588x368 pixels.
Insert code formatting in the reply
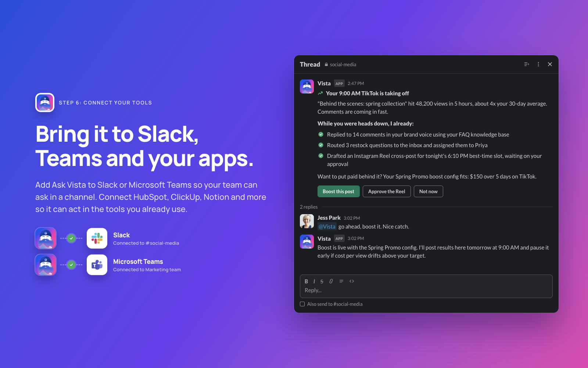pyautogui.click(x=352, y=281)
